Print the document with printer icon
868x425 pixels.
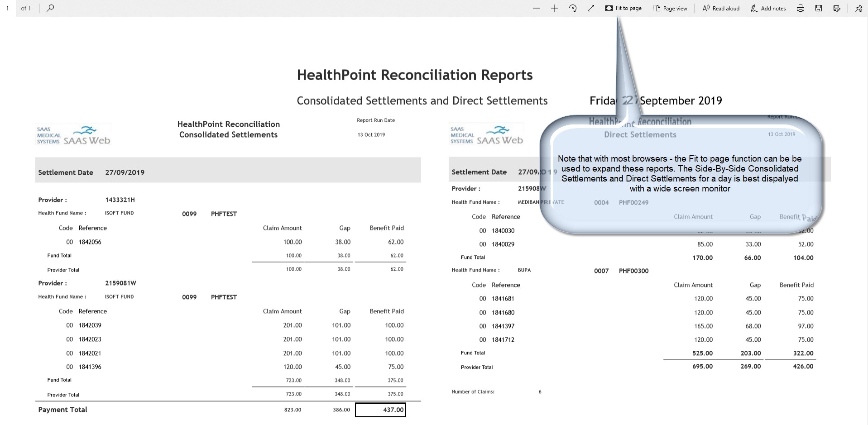tap(801, 8)
